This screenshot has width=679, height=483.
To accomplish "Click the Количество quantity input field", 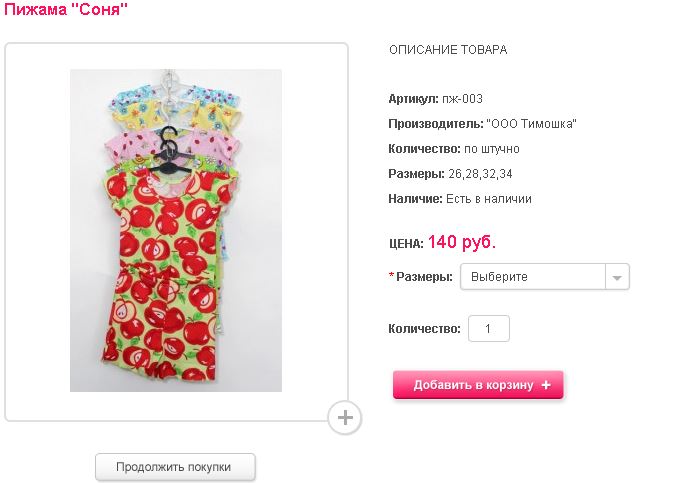I will [489, 328].
